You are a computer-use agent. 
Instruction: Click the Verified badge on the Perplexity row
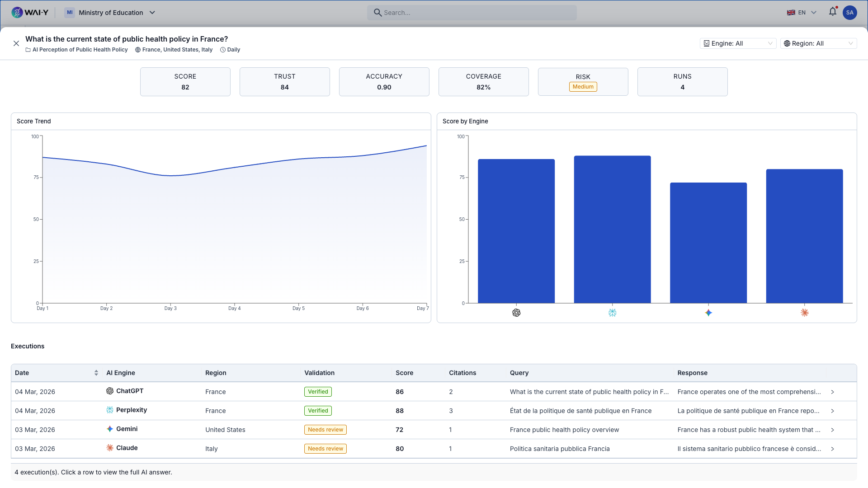pyautogui.click(x=318, y=410)
